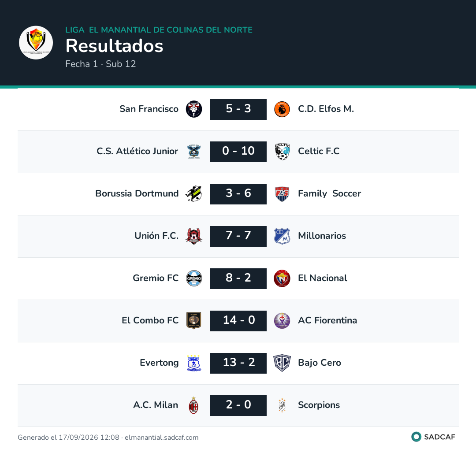476x460 pixels.
Task: Click the Celtic F.C team badge
Action: click(282, 152)
